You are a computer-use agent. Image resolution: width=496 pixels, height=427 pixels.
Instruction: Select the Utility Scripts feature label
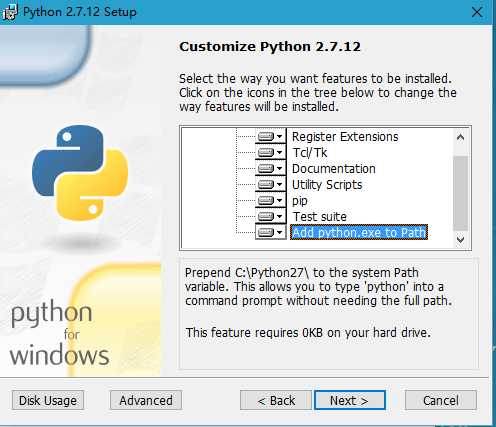[327, 185]
